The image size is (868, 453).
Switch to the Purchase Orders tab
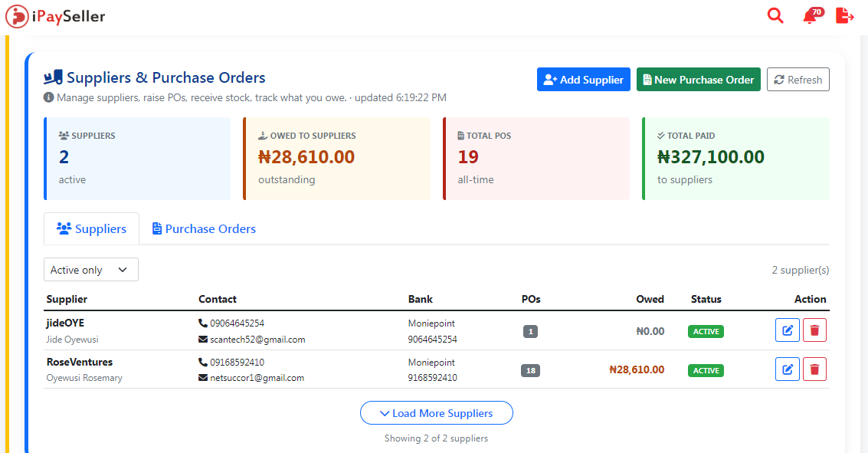[205, 228]
